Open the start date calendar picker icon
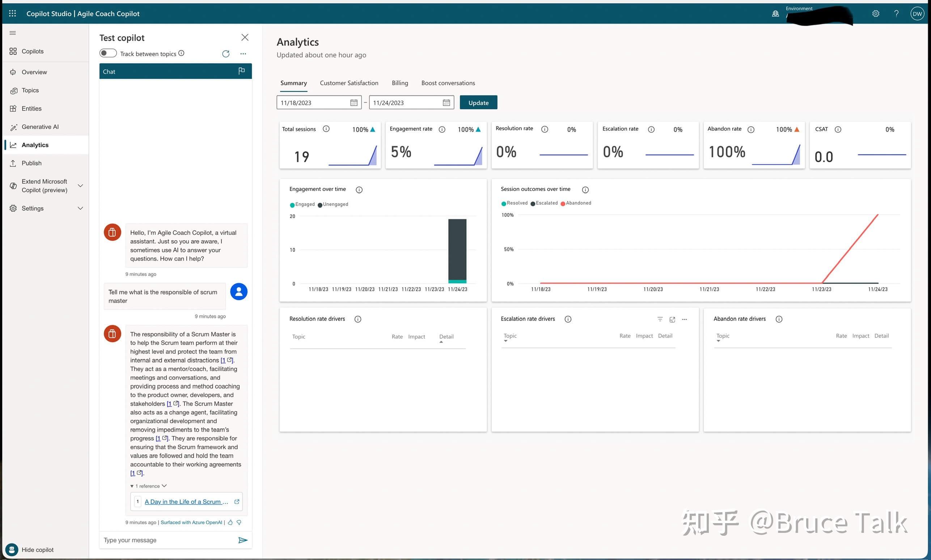 354,103
